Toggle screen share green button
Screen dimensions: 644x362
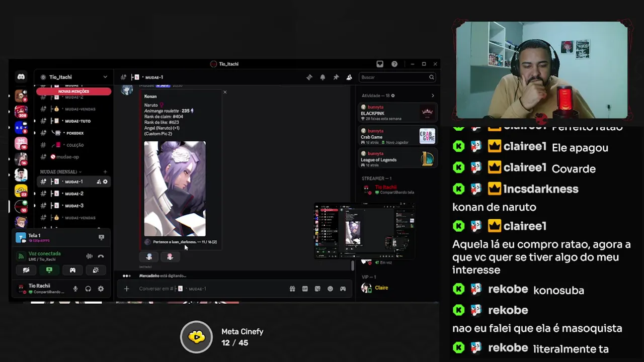point(49,270)
